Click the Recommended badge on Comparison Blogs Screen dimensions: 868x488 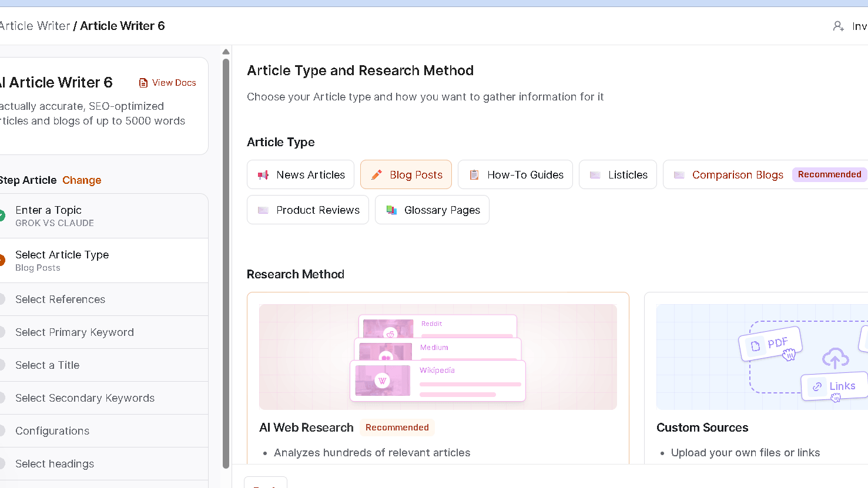(829, 174)
